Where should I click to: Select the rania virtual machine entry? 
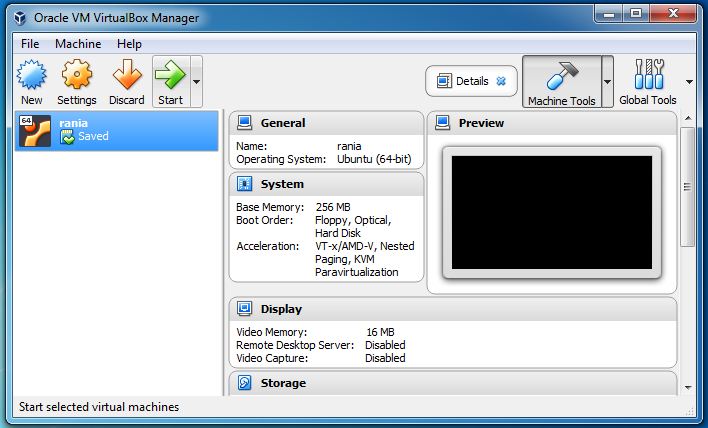coord(116,130)
